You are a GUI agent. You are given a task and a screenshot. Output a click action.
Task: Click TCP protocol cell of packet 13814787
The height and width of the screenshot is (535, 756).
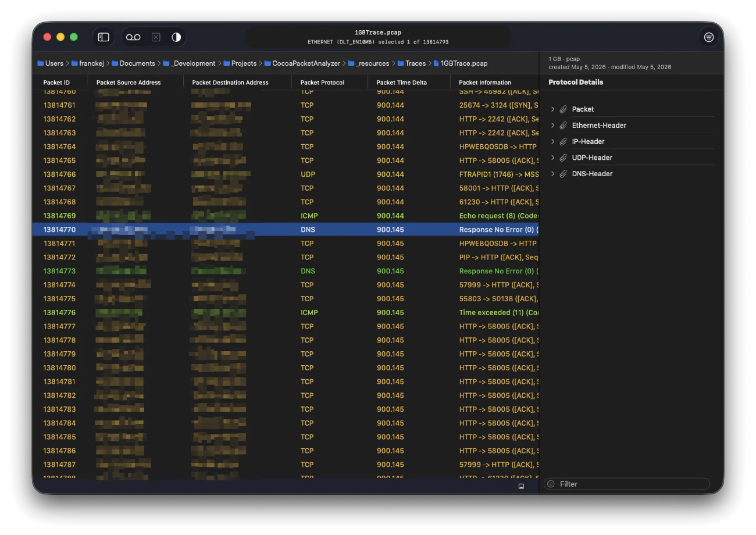click(307, 465)
